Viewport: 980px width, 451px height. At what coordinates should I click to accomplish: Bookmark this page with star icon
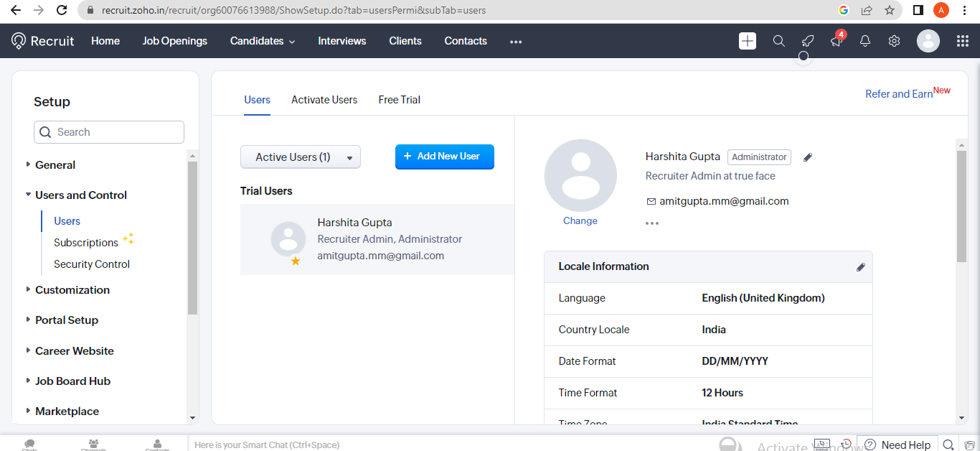890,10
